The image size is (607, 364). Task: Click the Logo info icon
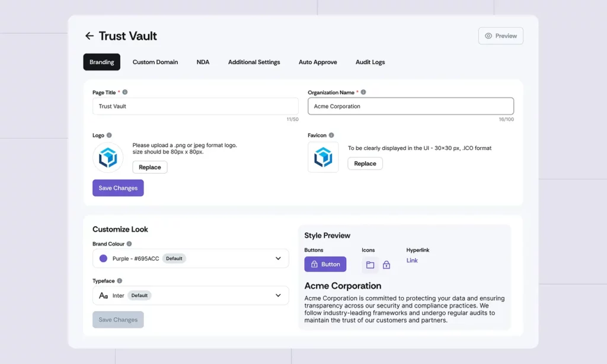(x=110, y=135)
